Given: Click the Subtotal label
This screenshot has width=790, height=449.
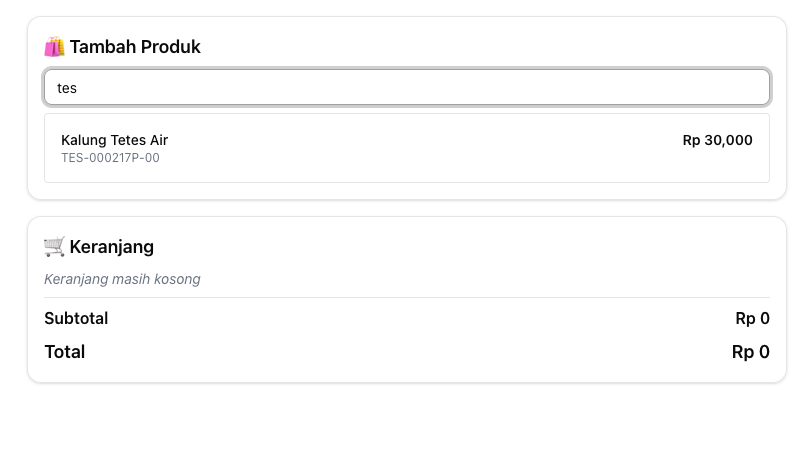Looking at the screenshot, I should [x=76, y=318].
